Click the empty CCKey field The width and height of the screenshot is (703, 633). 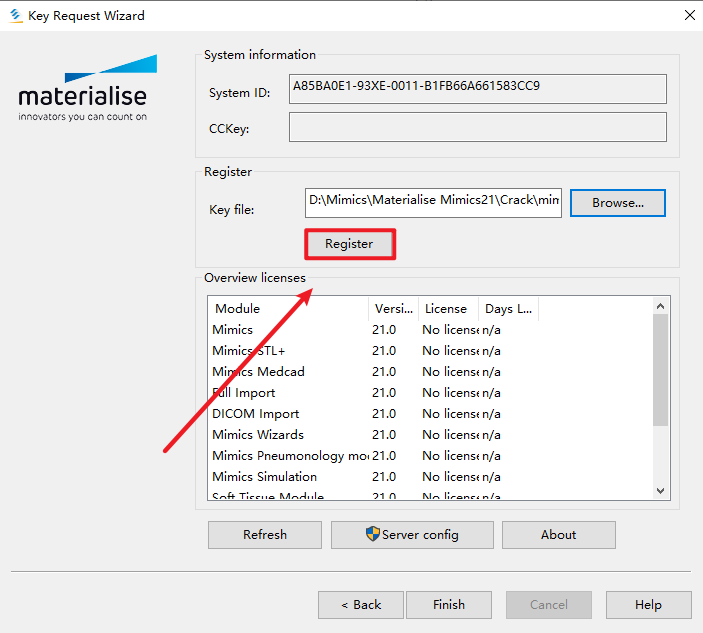click(x=477, y=127)
